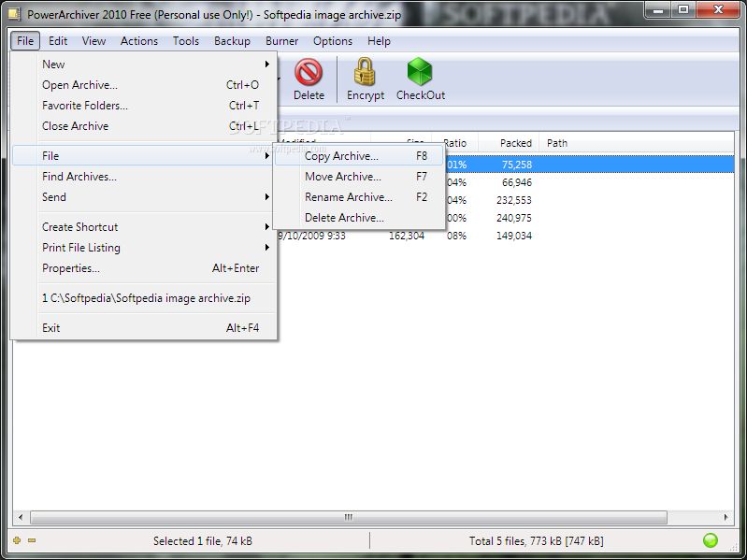
Task: Click status text Total 5 files, 773 kB
Action: (536, 540)
